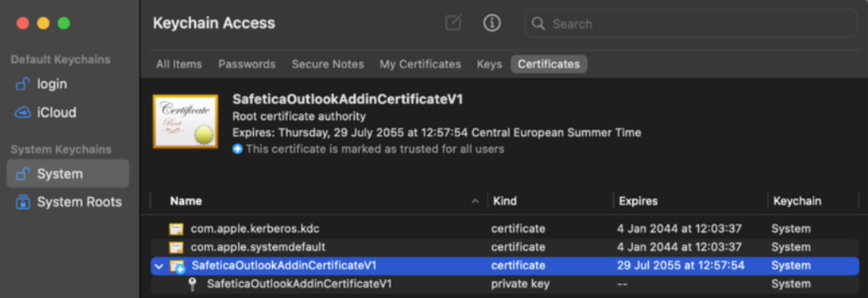Click the blue trusted plus badge
The width and height of the screenshot is (868, 298).
point(237,149)
